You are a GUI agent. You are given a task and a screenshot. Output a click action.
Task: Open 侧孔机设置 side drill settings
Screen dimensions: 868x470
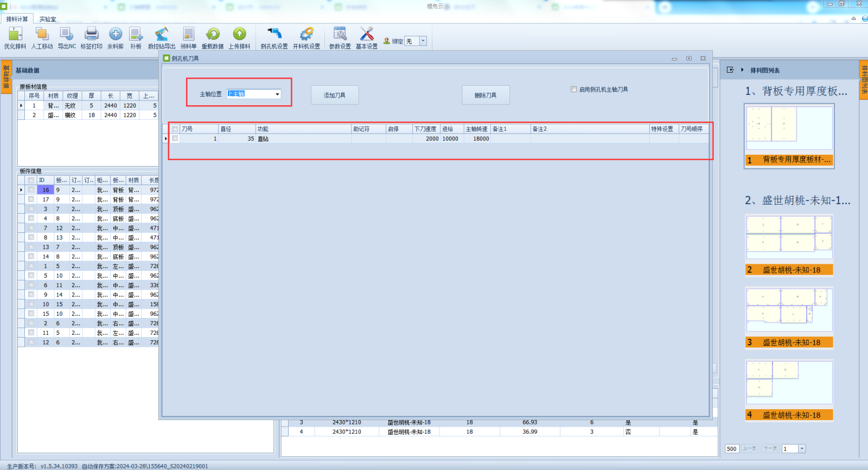click(x=275, y=38)
